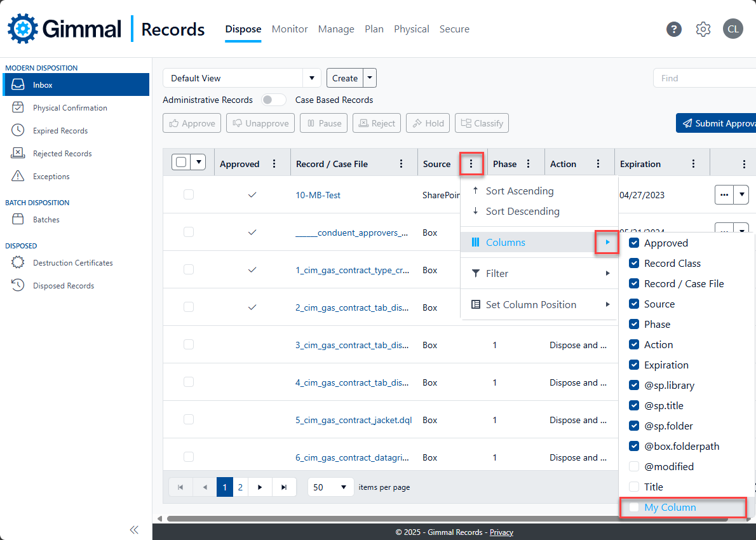
Task: Open the items per page dropdown
Action: [330, 487]
